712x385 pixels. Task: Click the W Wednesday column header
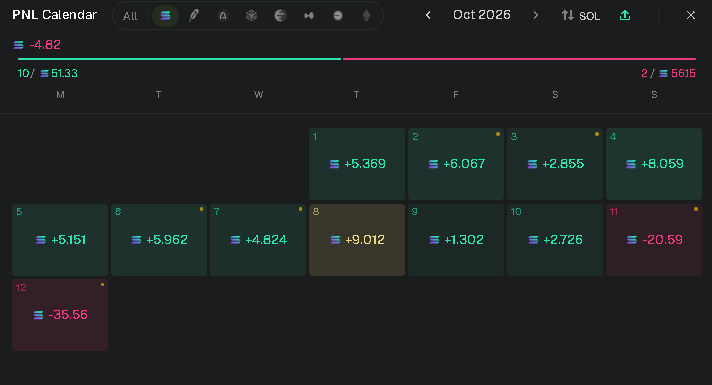(258, 95)
